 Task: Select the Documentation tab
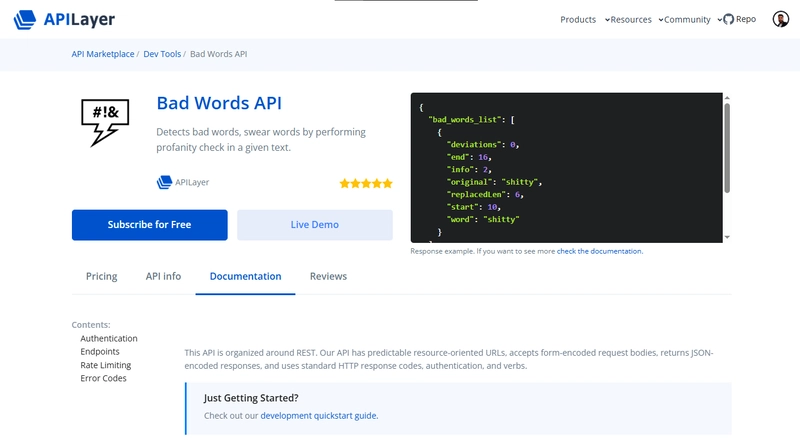[x=245, y=276]
